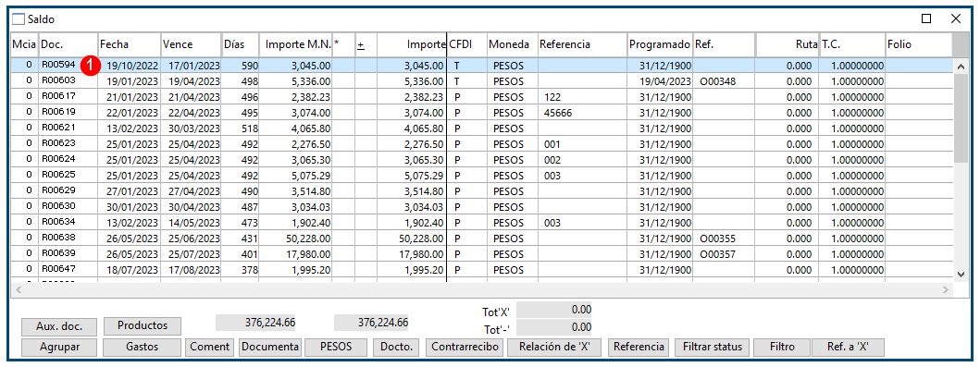Select document R00625
Image resolution: width=980 pixels, height=367 pixels.
click(58, 175)
